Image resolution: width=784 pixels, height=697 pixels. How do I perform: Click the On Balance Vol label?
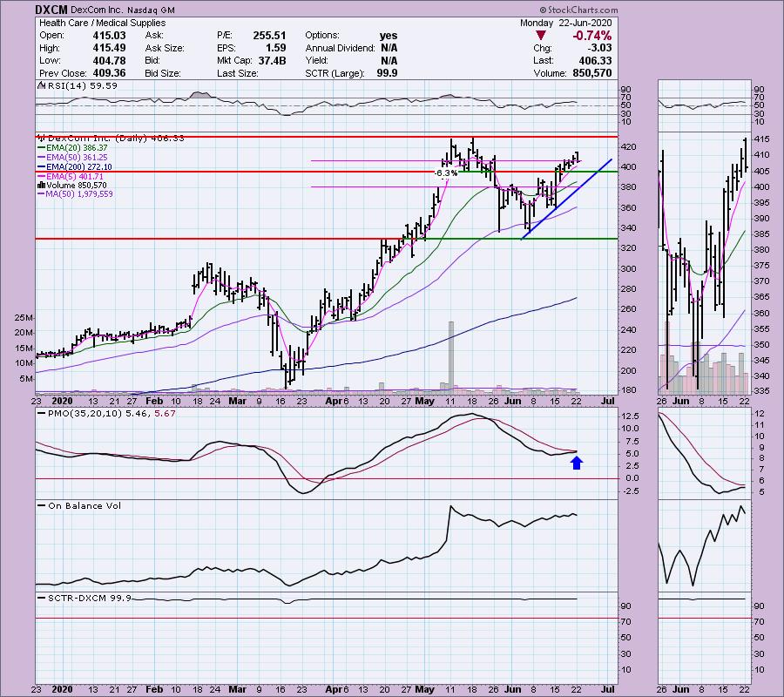[84, 506]
